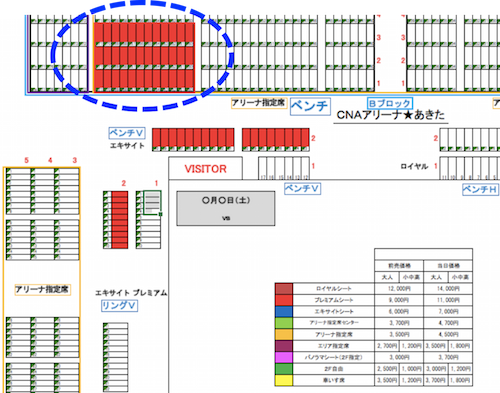
Task: Click the エキサイト プレミアム heading
Action: (x=131, y=293)
